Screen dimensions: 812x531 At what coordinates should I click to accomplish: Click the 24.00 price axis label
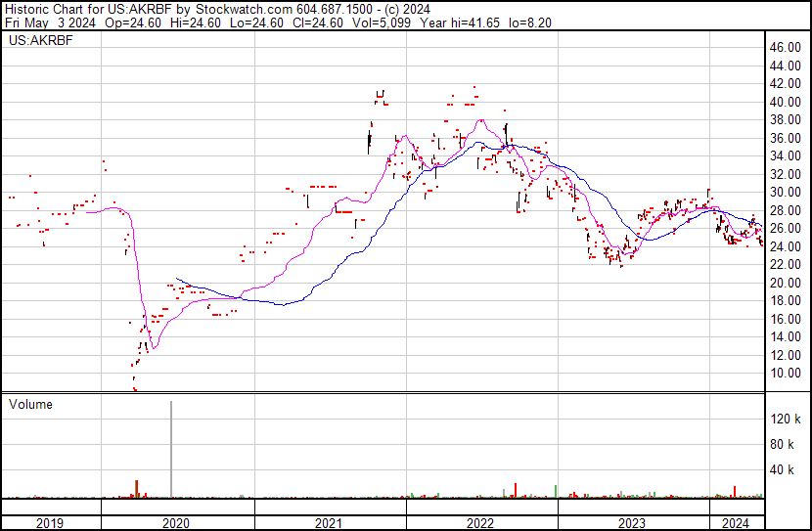tap(786, 246)
